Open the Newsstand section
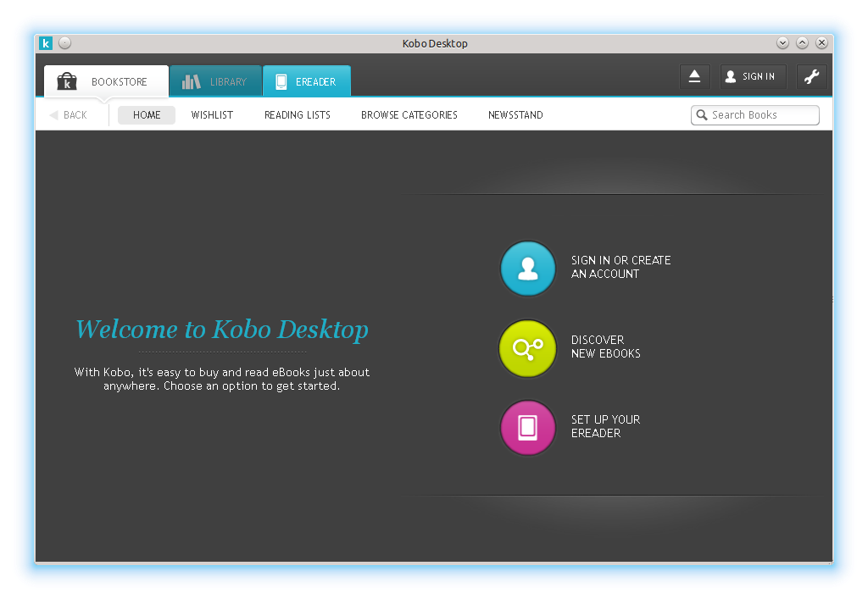 coord(515,114)
